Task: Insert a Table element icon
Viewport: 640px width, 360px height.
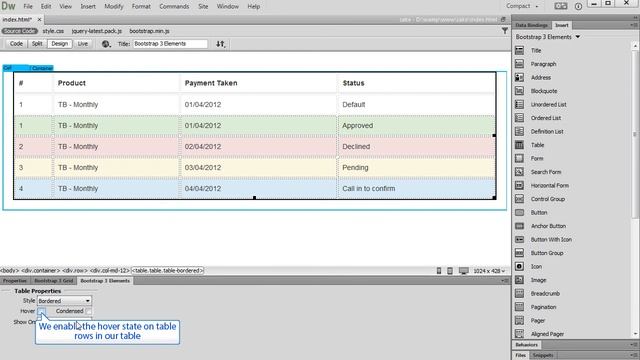Action: point(519,144)
